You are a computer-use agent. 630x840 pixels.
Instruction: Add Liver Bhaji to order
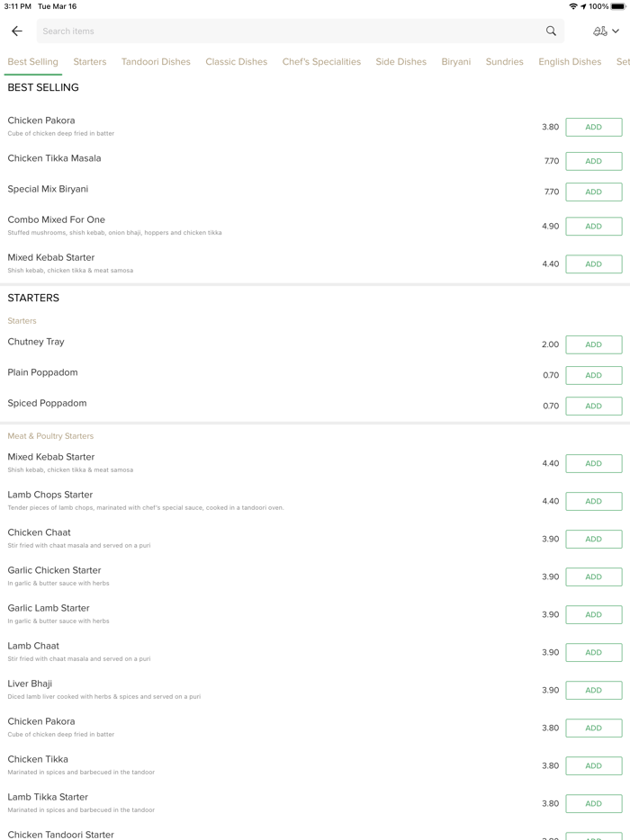pyautogui.click(x=593, y=691)
